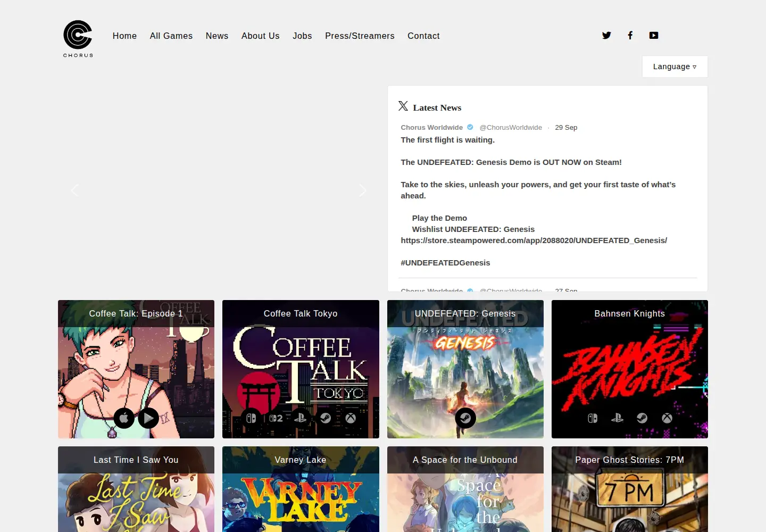Open the Twitter social icon
766x532 pixels.
pyautogui.click(x=606, y=36)
